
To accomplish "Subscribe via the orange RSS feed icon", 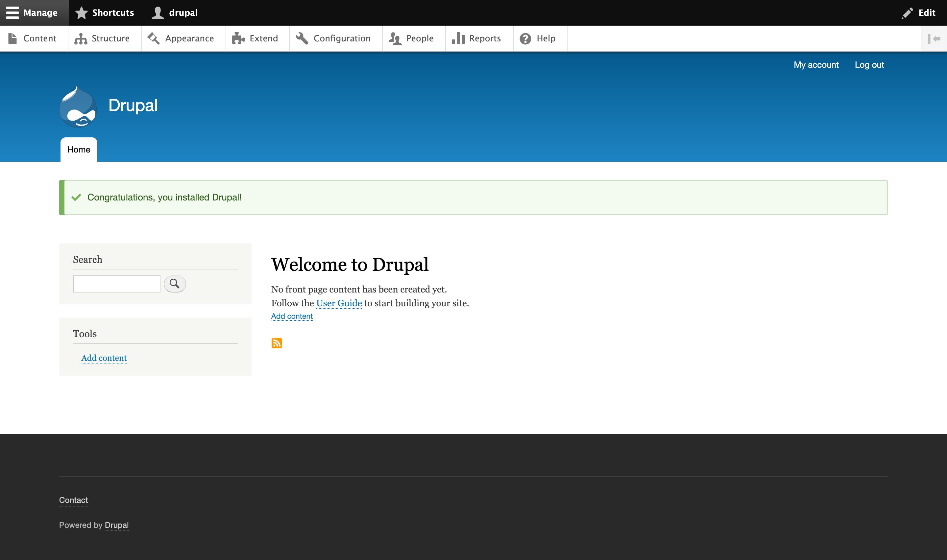I will (277, 343).
